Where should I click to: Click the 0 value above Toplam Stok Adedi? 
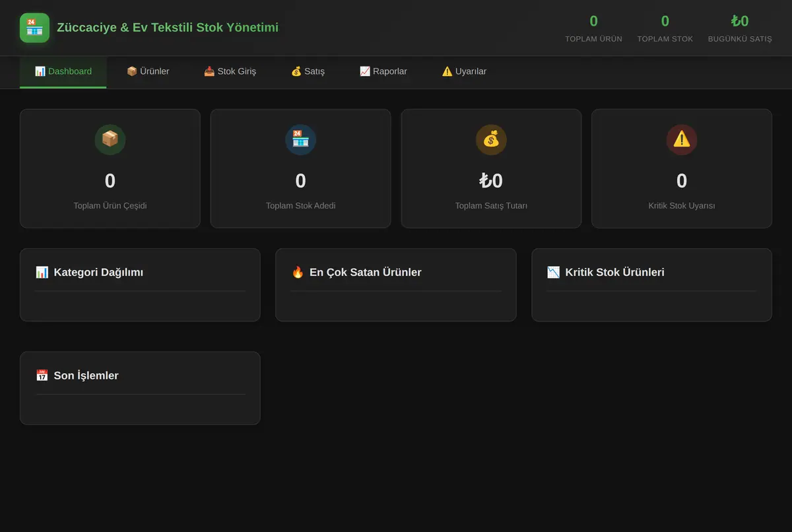pyautogui.click(x=300, y=181)
